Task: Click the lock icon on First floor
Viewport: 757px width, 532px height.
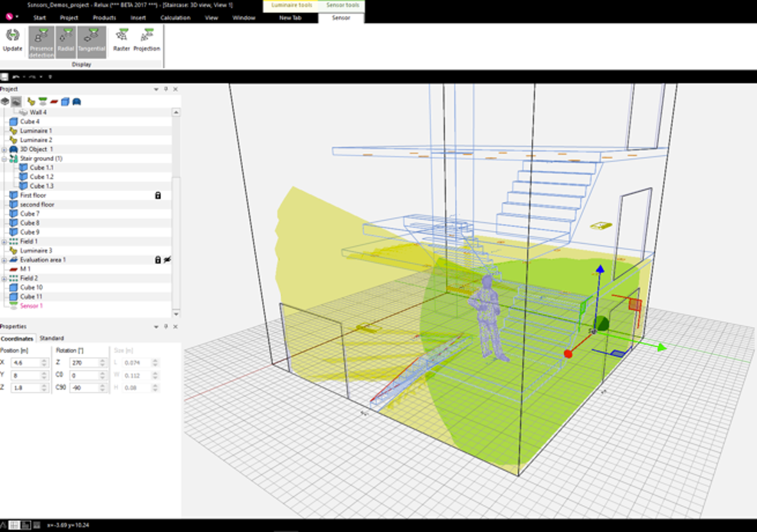Action: 158,195
